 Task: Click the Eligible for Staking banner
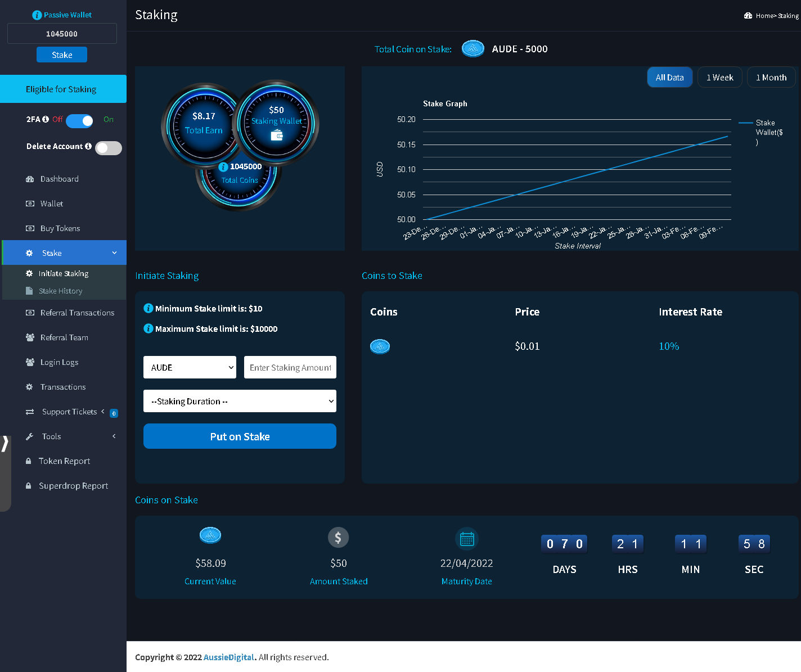(x=63, y=89)
